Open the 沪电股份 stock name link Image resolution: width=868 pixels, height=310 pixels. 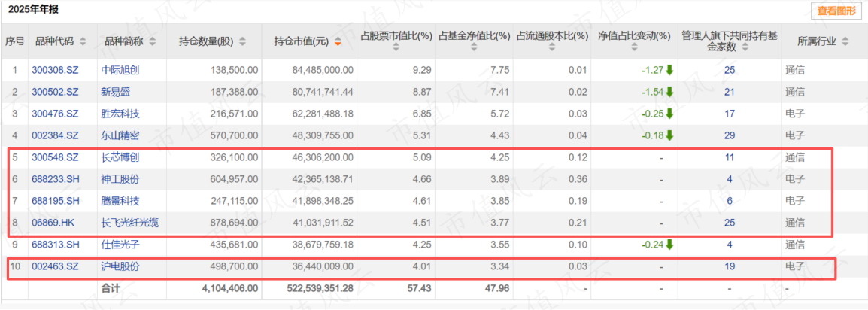[120, 266]
